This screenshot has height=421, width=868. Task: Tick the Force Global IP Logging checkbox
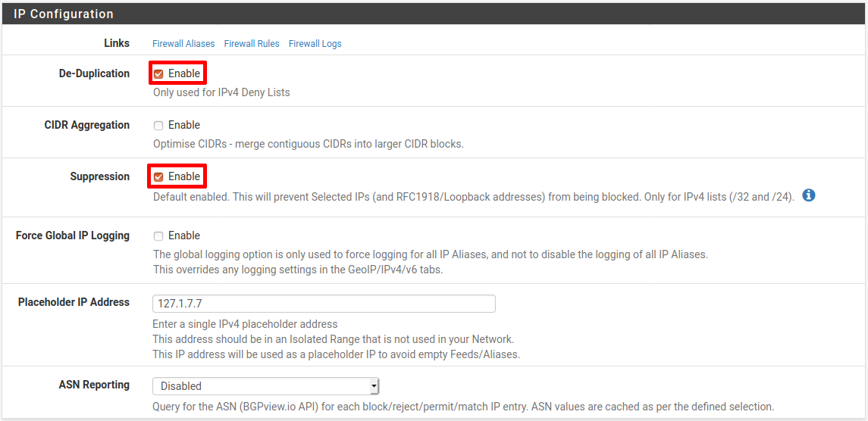pos(158,236)
